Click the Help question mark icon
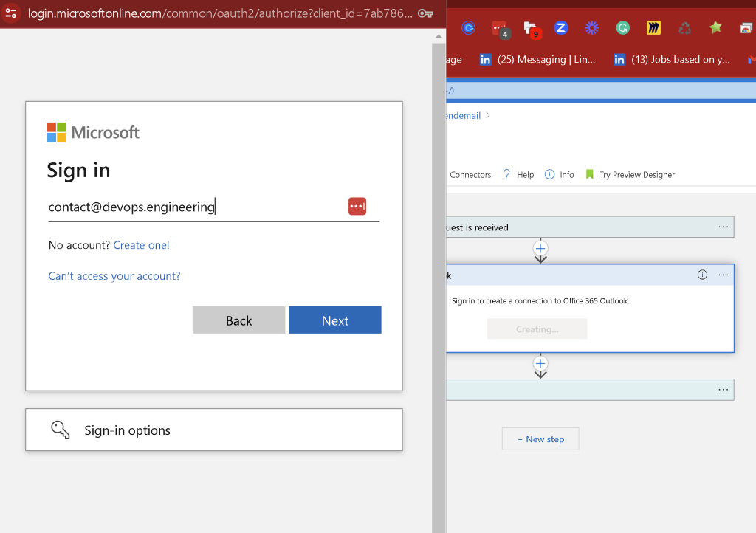Image resolution: width=756 pixels, height=533 pixels. 506,174
